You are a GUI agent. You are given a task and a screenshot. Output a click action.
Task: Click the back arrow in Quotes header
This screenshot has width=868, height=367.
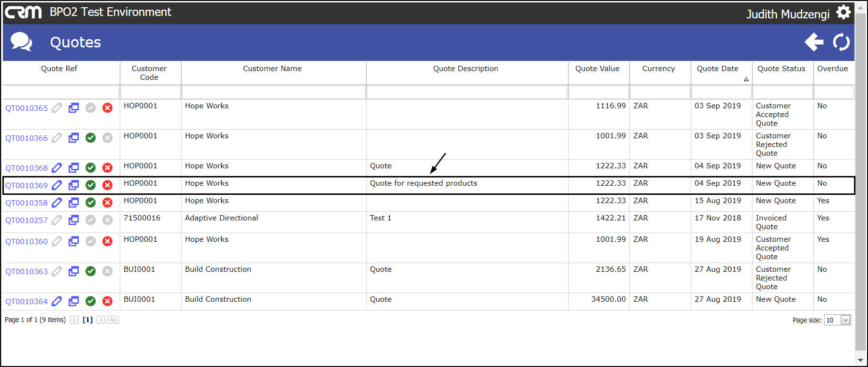click(814, 42)
